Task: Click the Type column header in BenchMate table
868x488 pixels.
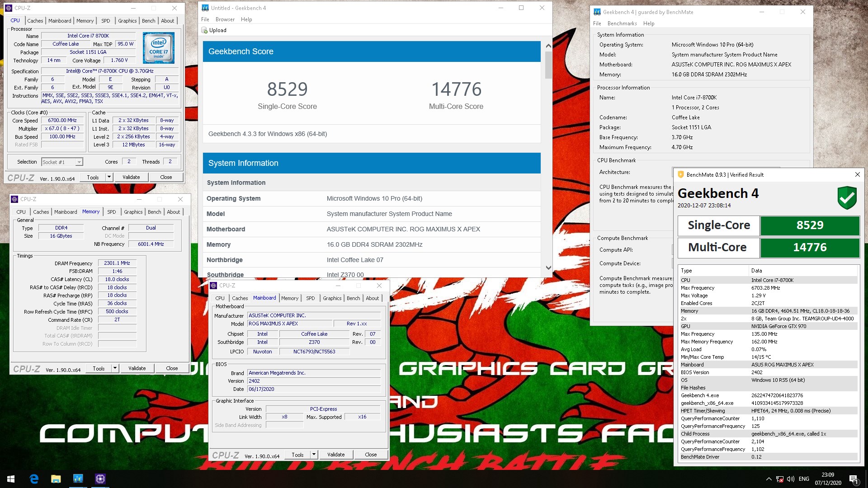Action: 714,271
